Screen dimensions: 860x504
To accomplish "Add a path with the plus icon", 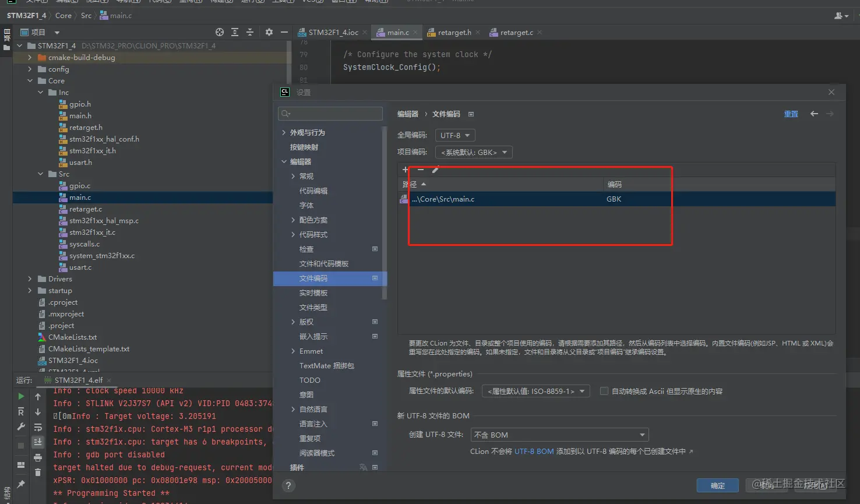I will 406,170.
